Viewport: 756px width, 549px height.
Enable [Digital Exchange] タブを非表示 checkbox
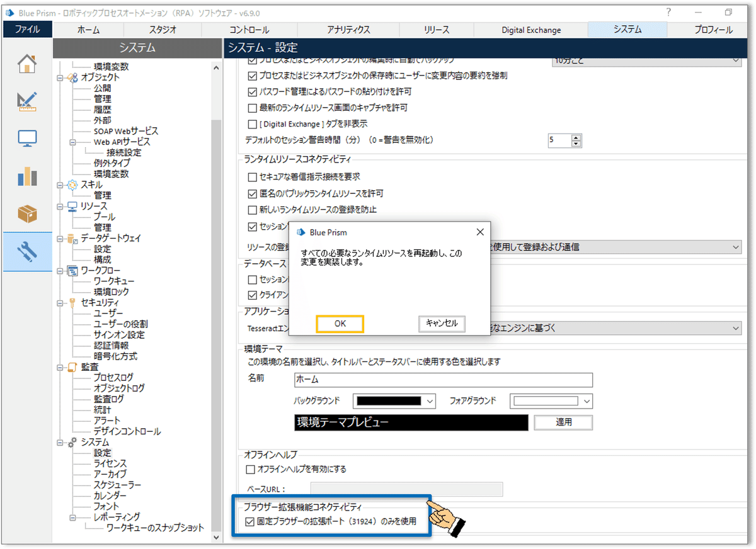[x=253, y=124]
